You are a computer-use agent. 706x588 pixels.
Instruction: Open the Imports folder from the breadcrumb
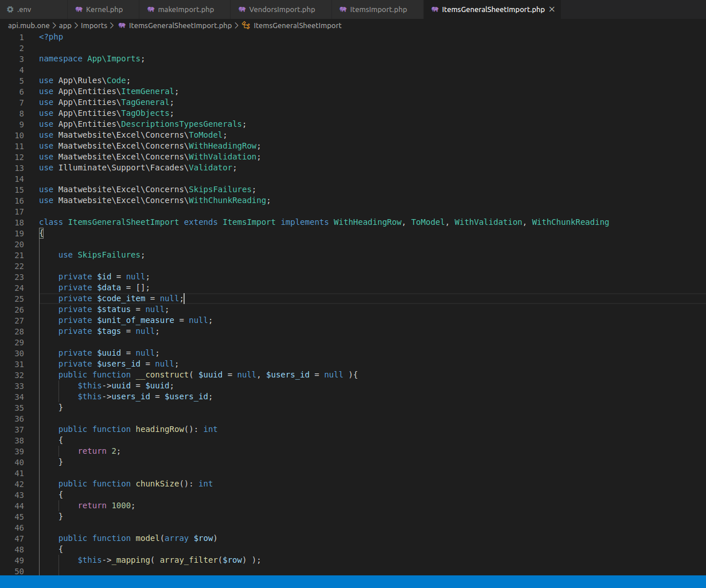[x=94, y=25]
